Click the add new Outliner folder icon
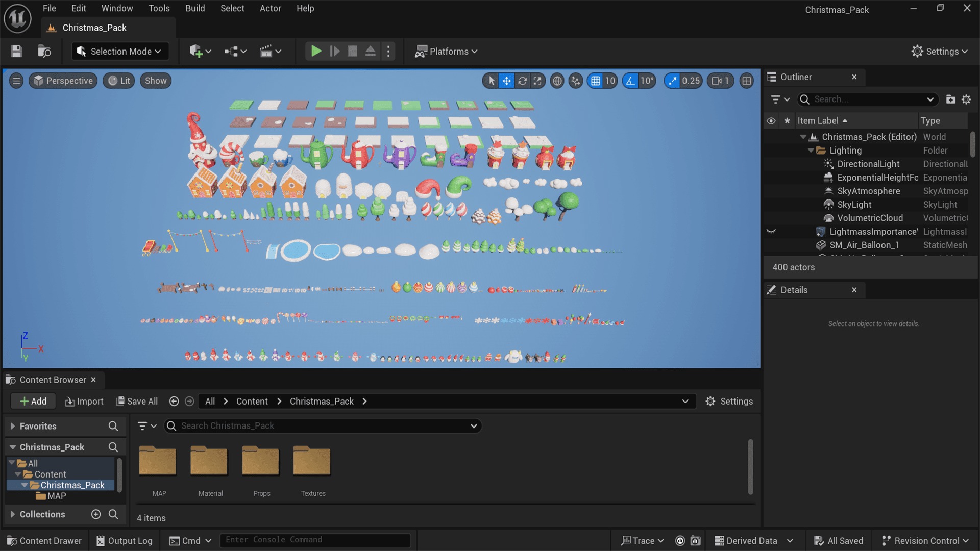 [x=950, y=99]
